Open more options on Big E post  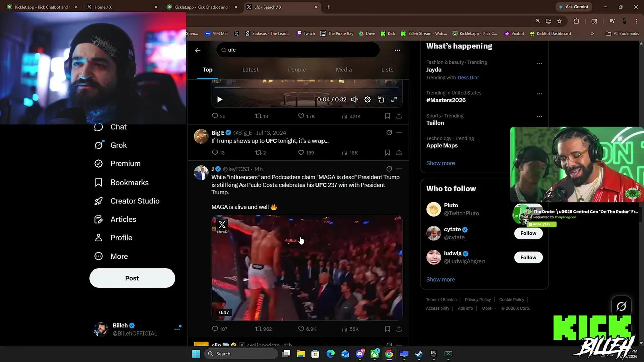399,133
